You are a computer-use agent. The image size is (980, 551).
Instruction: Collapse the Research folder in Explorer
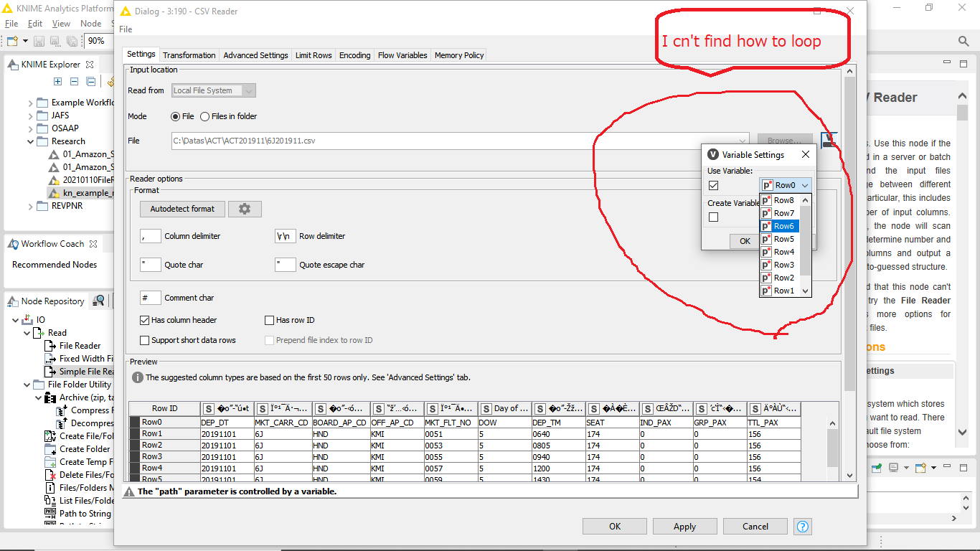tap(30, 141)
